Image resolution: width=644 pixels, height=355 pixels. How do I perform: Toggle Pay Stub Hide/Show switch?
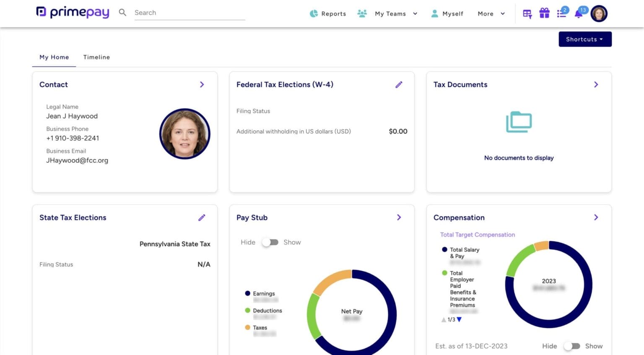coord(270,242)
